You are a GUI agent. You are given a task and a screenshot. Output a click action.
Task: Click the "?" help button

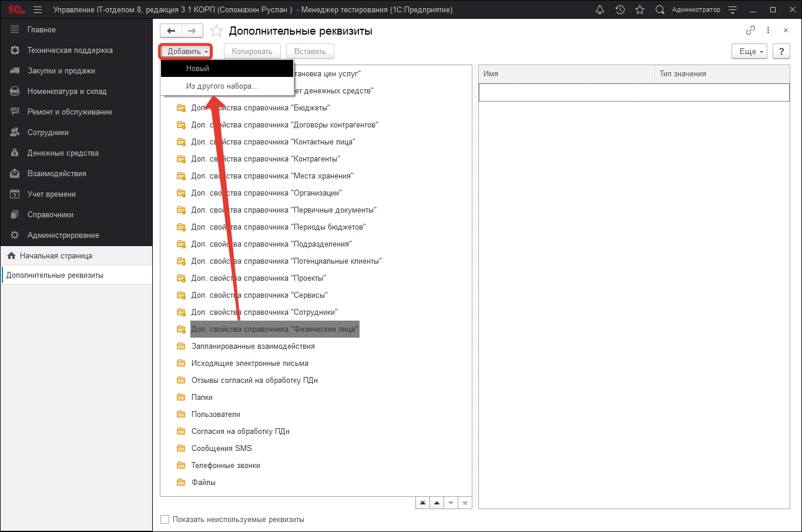click(781, 52)
